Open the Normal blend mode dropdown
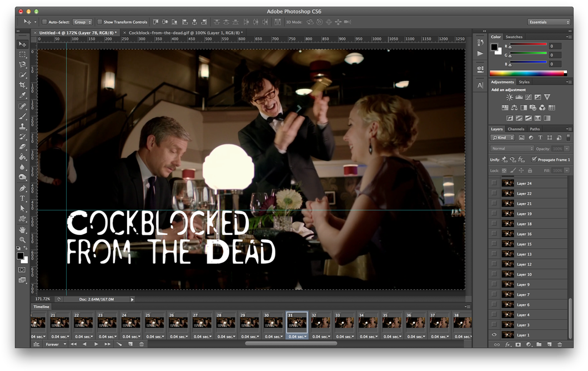 coord(512,149)
